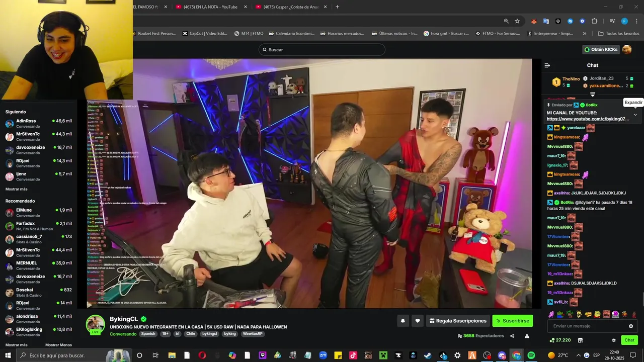
Task: Click the TheNino top gifter entry
Action: pyautogui.click(x=567, y=81)
